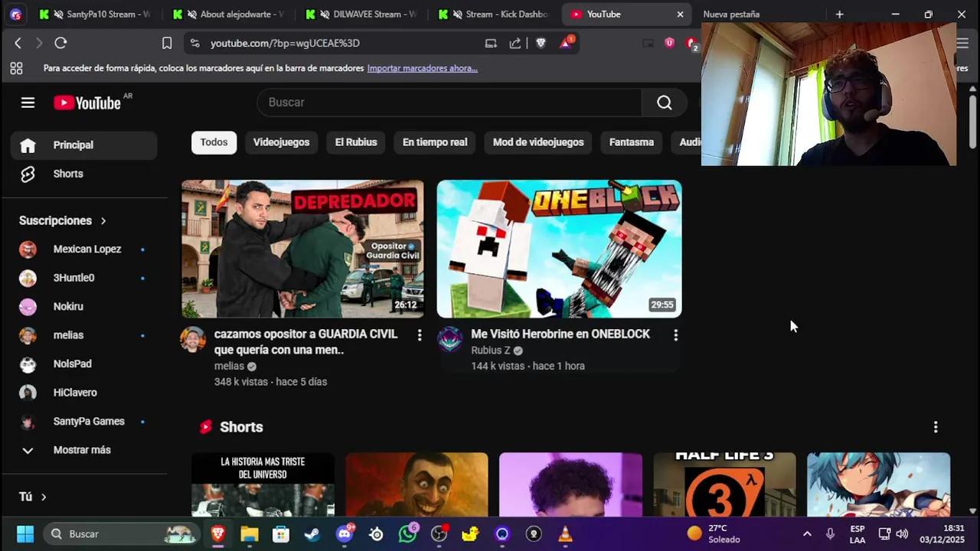Open File Explorer in taskbar
Viewport: 980px width, 551px height.
point(250,534)
